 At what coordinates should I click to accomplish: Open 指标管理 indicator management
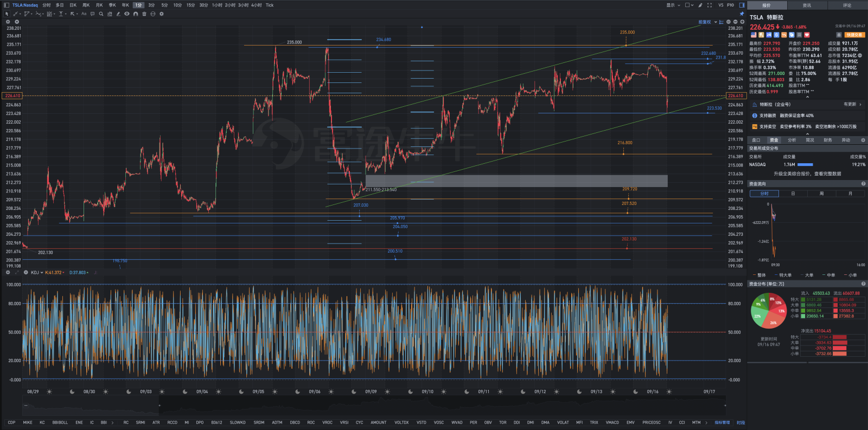(722, 422)
